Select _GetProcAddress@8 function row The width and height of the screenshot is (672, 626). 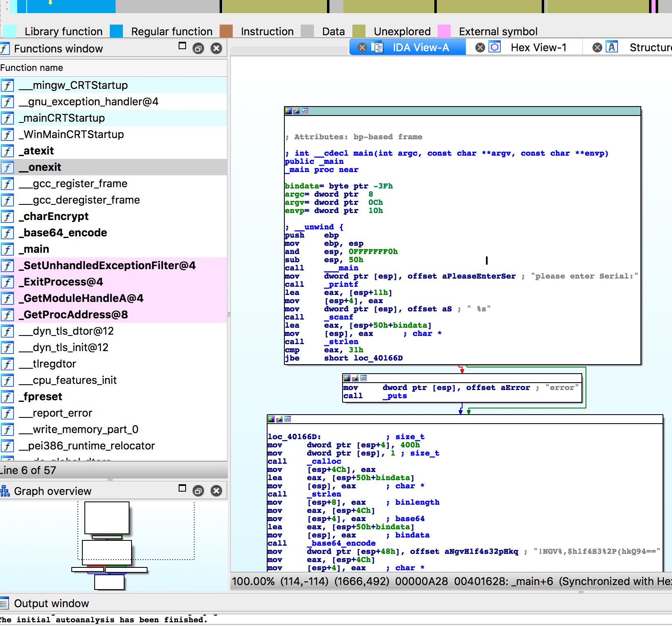pos(114,315)
